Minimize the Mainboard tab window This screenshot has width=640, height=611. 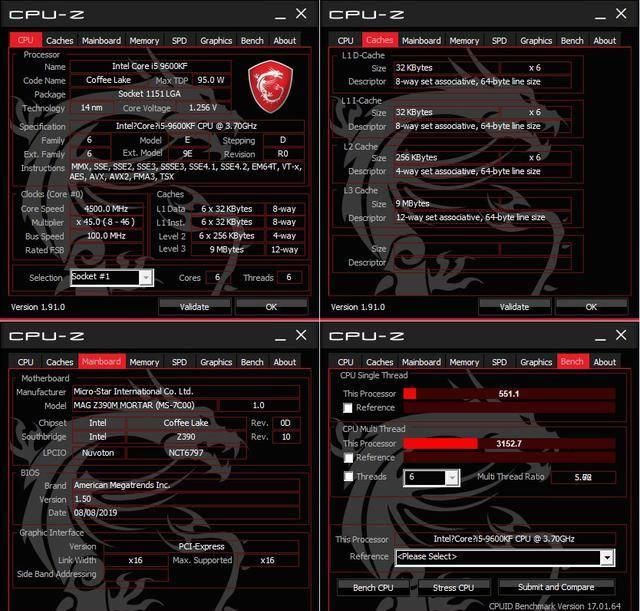280,338
